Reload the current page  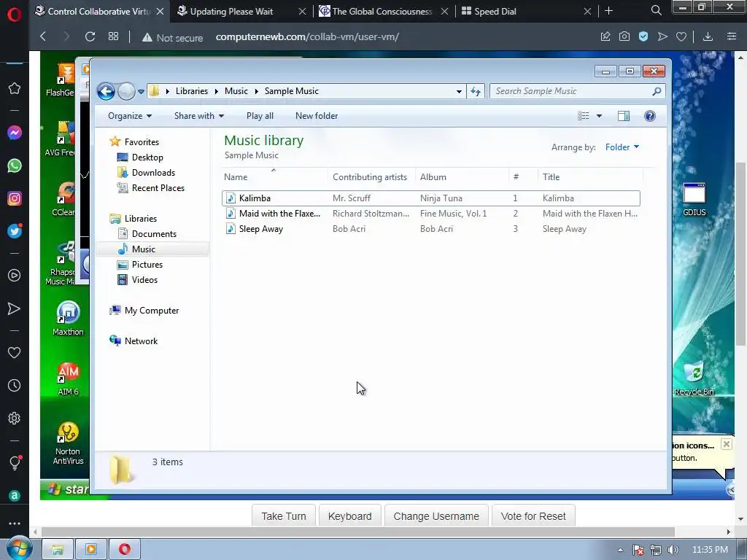[90, 36]
